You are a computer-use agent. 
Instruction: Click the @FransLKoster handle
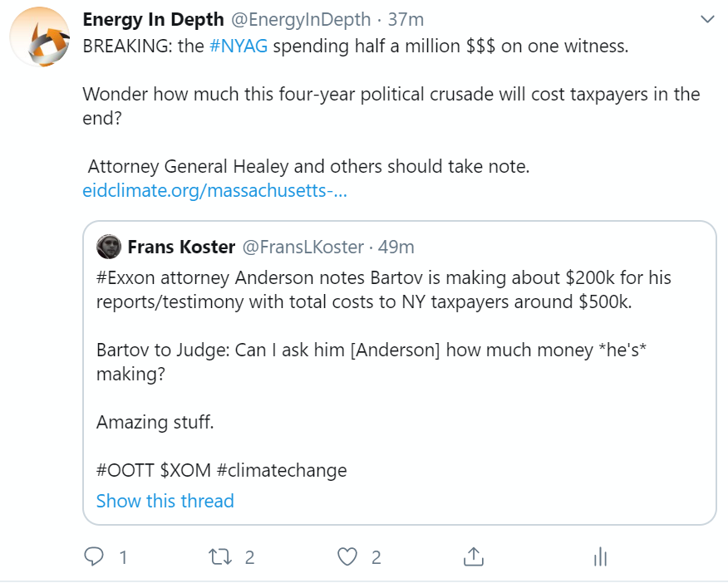[x=303, y=247]
